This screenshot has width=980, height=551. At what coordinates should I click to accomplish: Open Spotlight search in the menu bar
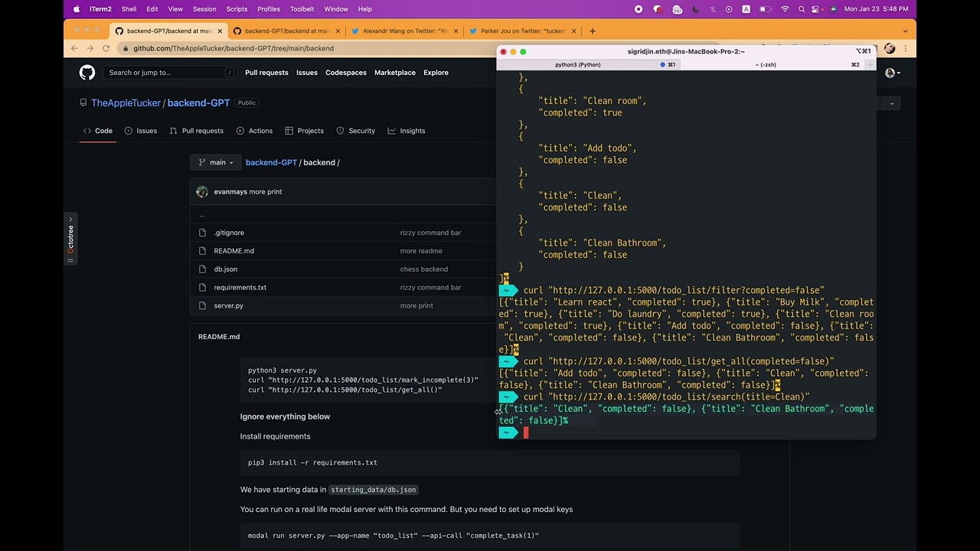[x=801, y=9]
